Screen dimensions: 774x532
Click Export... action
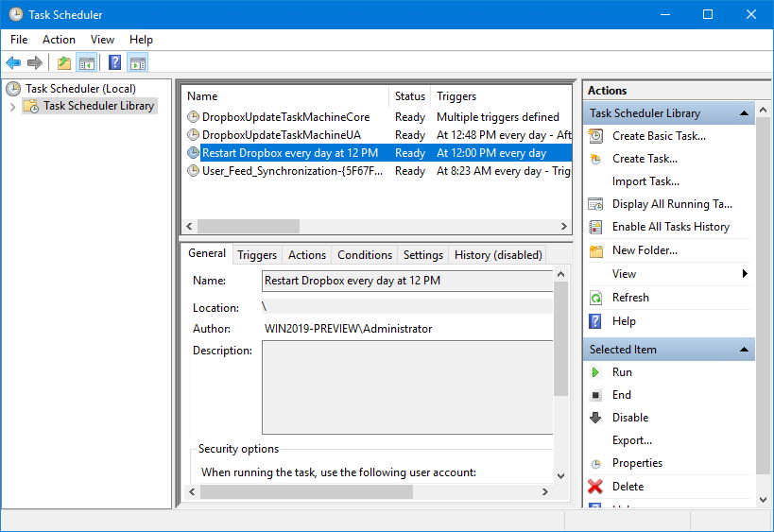(x=632, y=440)
